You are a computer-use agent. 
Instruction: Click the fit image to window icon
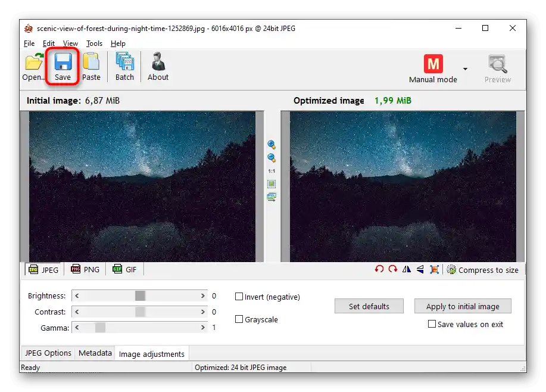[272, 184]
